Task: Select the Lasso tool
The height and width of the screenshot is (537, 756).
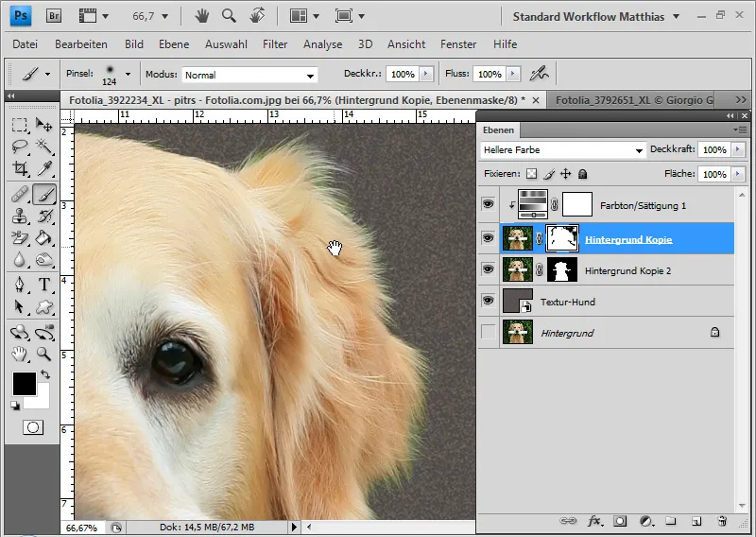Action: (x=20, y=147)
